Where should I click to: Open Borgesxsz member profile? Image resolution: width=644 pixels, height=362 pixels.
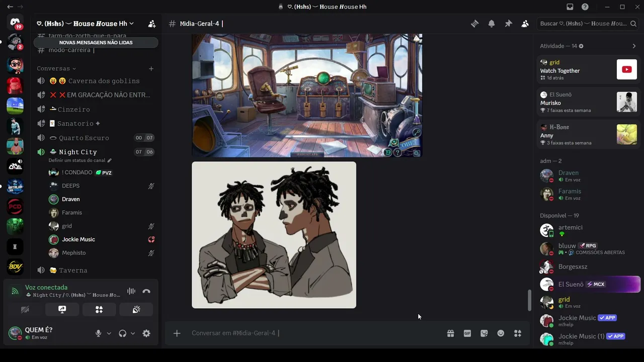(x=588, y=267)
